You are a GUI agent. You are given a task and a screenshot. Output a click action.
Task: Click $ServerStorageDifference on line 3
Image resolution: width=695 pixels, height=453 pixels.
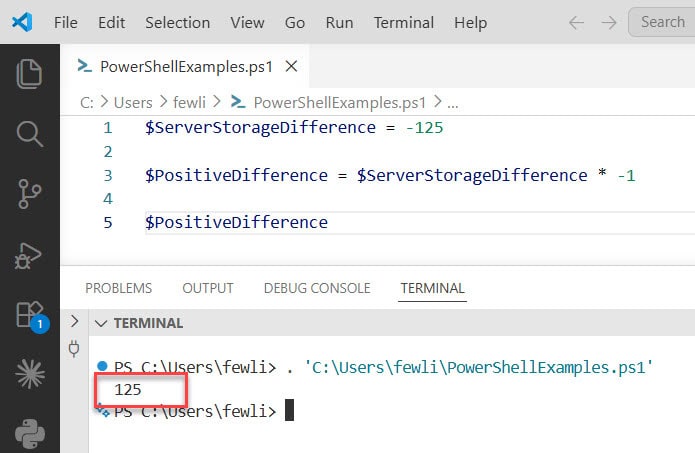(x=472, y=176)
